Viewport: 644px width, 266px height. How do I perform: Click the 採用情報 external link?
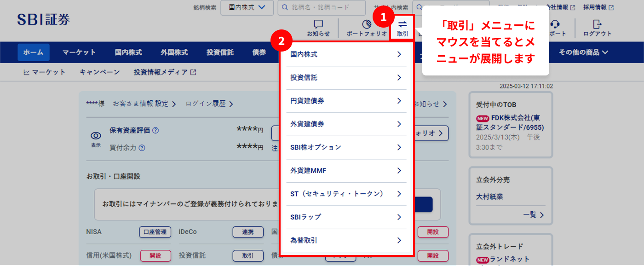click(x=598, y=7)
